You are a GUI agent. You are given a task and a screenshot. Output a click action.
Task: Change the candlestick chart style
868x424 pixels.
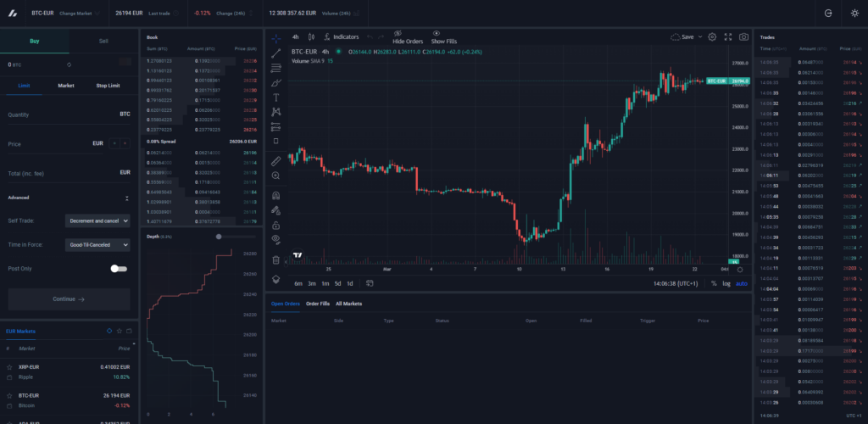point(311,37)
